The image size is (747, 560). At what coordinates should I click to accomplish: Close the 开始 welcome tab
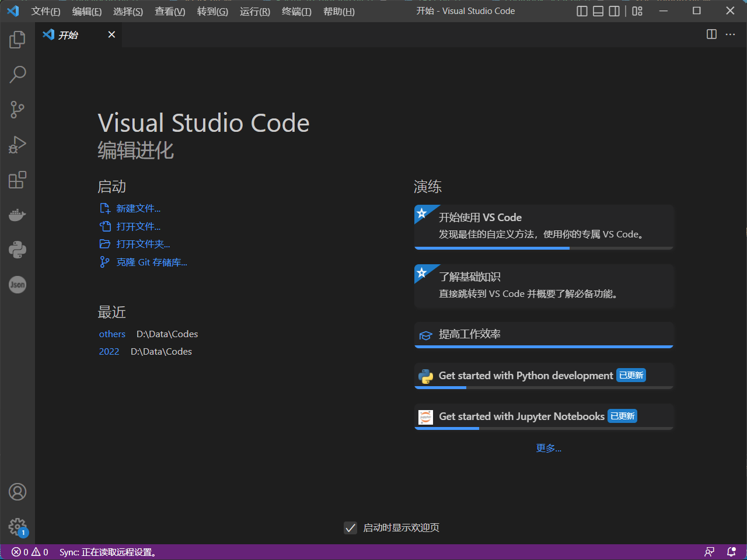[x=111, y=34]
